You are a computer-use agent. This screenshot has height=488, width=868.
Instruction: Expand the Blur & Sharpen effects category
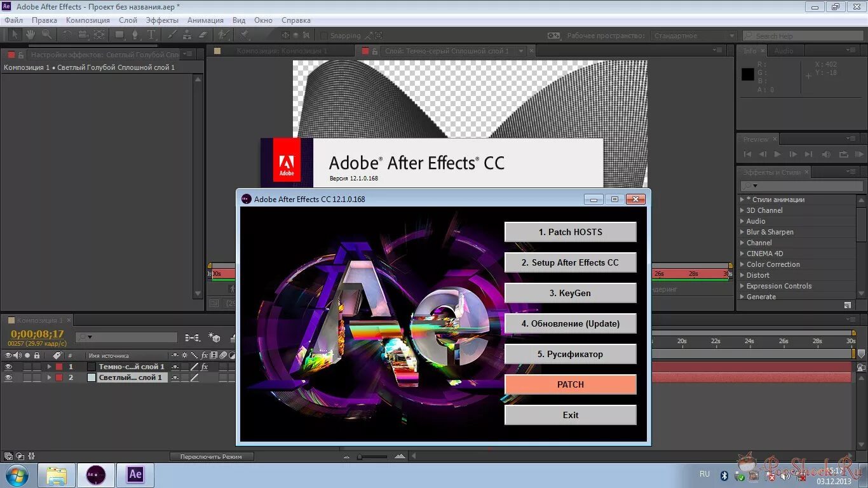click(742, 232)
